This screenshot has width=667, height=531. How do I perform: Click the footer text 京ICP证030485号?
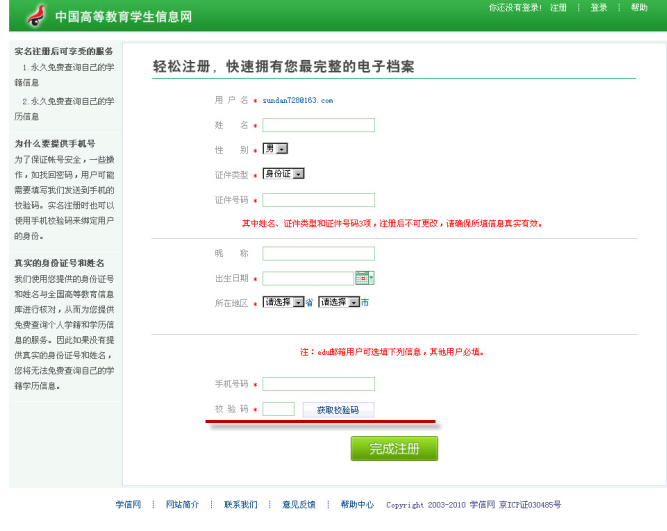(x=530, y=505)
